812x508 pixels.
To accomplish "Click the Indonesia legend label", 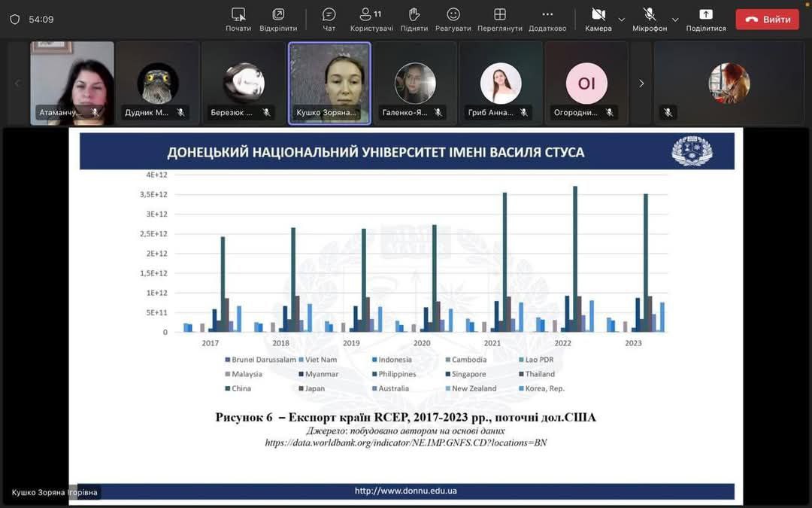I will (x=395, y=360).
